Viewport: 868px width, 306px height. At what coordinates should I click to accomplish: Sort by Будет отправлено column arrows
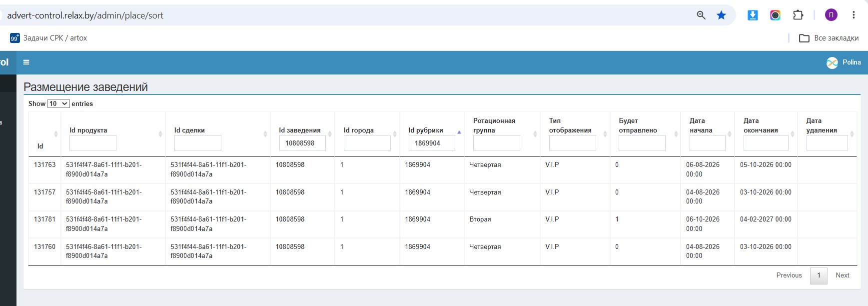click(676, 134)
